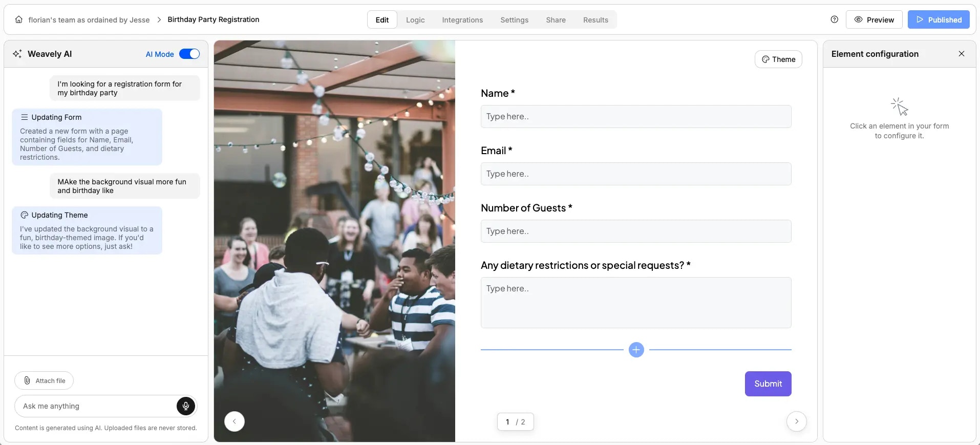
Task: Close the Element configuration panel
Action: 962,54
